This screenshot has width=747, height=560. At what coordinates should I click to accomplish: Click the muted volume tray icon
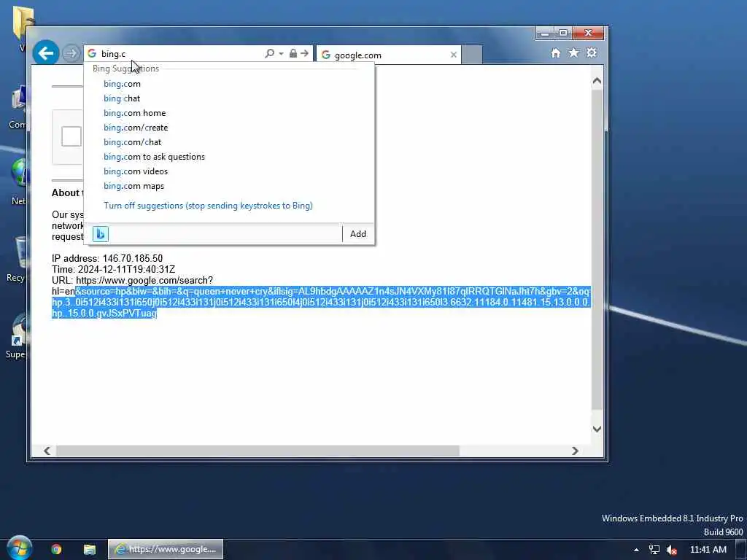coord(672,550)
